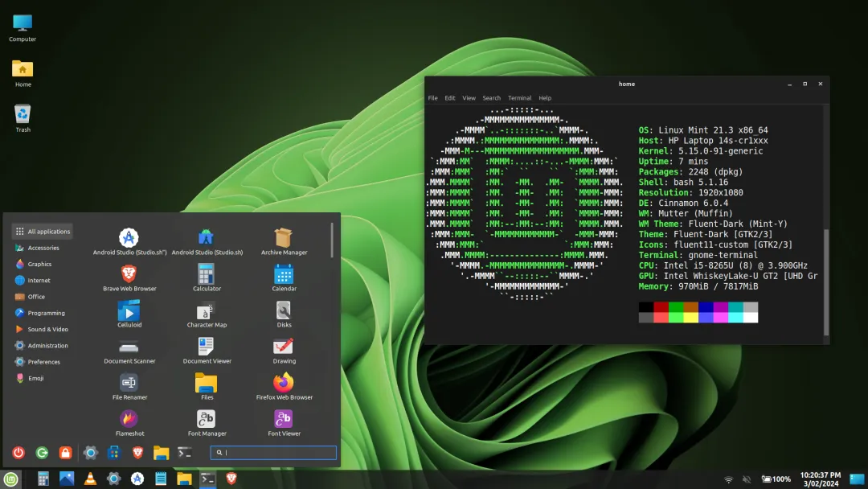Select Sound & Video category
Viewport: 868px width, 489px height.
pos(42,329)
